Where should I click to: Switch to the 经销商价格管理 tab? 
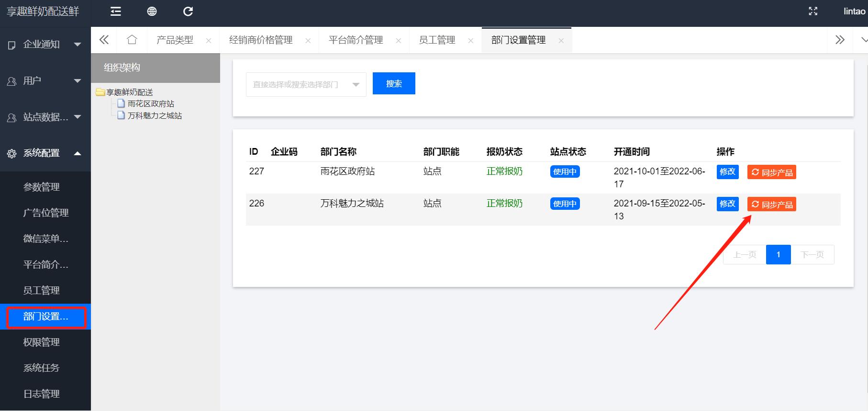point(261,40)
